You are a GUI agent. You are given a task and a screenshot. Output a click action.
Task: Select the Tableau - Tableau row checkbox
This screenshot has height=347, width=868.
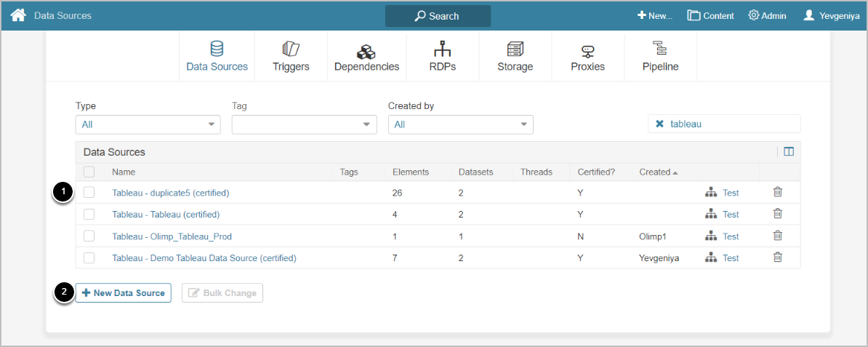point(89,215)
